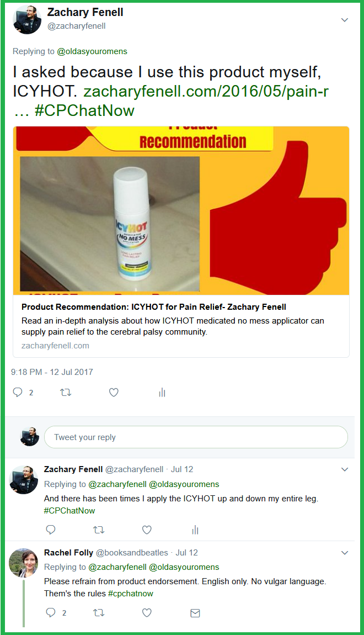Open the #CPChatNow hashtag in main tweet

click(84, 110)
